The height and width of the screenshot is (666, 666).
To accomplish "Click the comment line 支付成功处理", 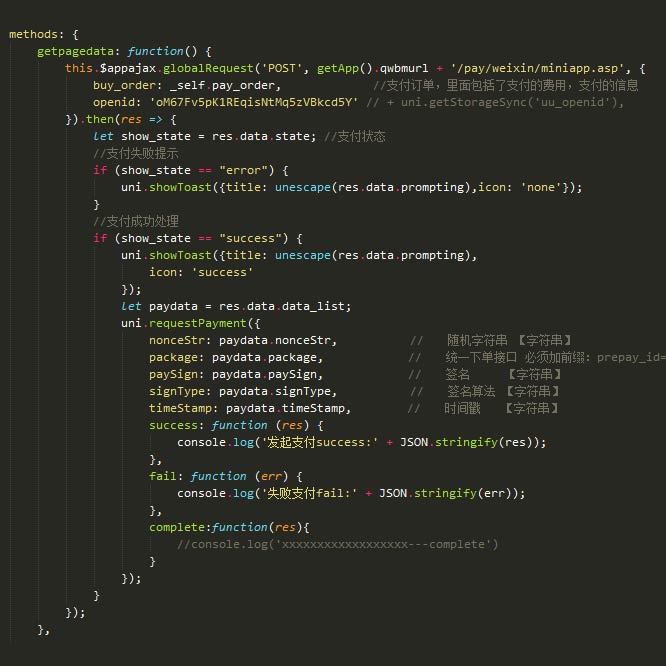I will 136,221.
